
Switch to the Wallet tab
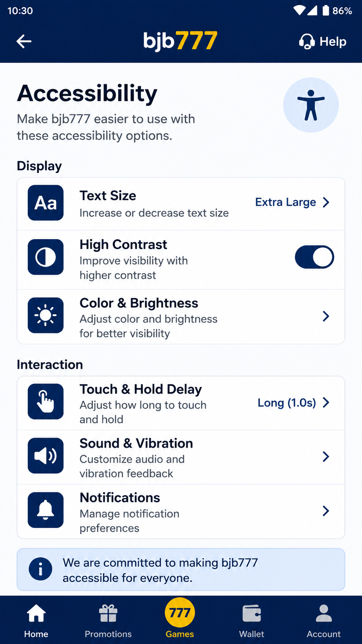click(x=252, y=621)
